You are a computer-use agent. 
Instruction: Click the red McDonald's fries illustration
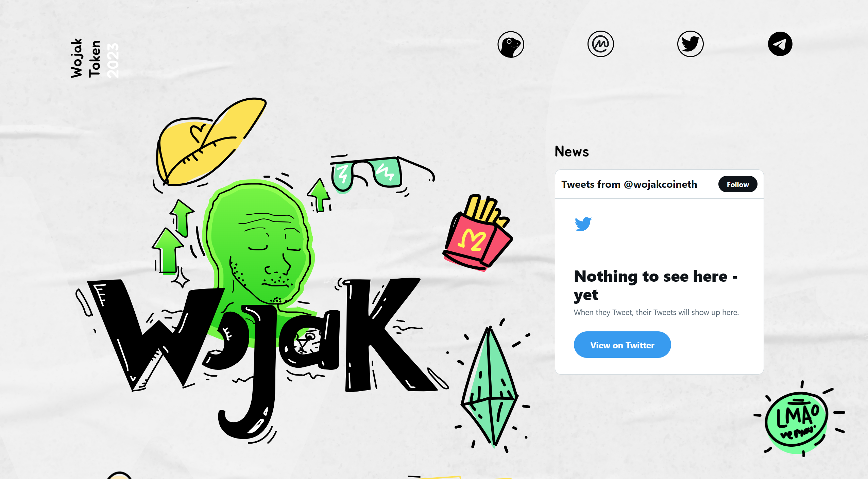(x=478, y=233)
